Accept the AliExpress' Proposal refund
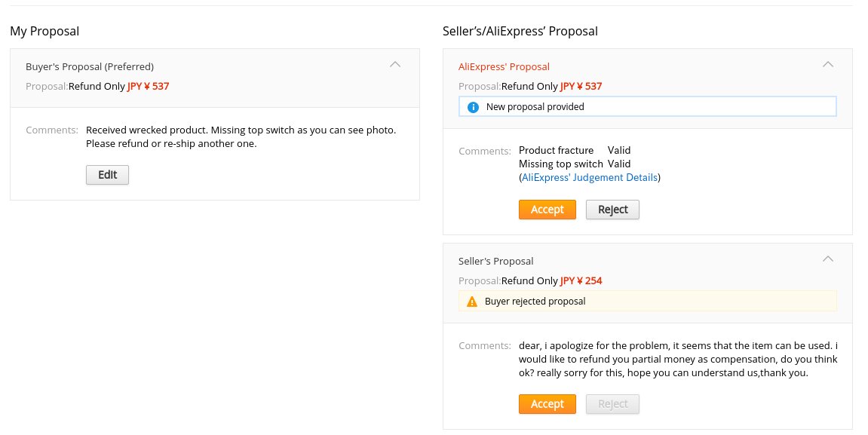 tap(547, 210)
